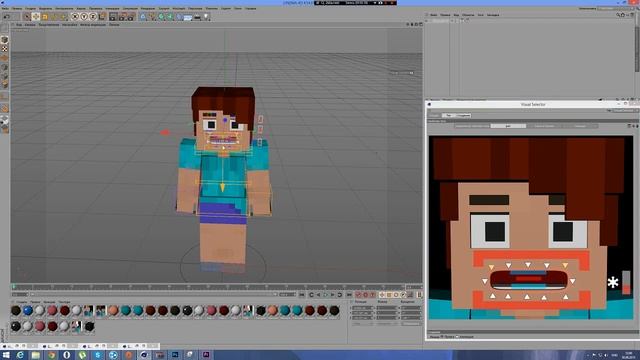This screenshot has width=640, height=360.
Task: Select the Live Selection arrow tool
Action: tap(27, 17)
